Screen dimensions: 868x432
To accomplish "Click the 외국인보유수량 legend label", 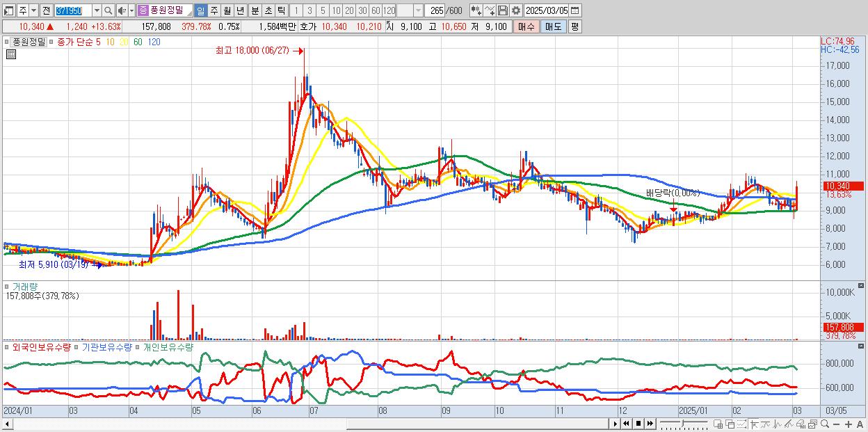I will click(x=41, y=346).
